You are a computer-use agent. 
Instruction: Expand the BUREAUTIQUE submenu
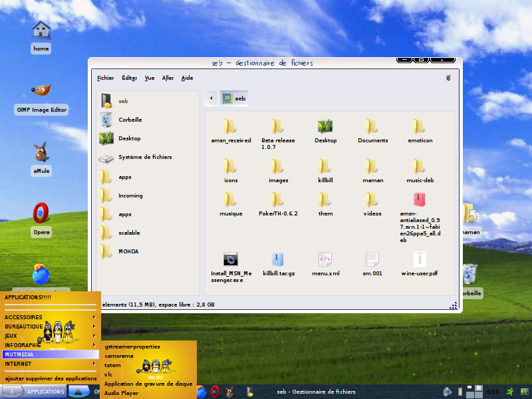click(51, 327)
